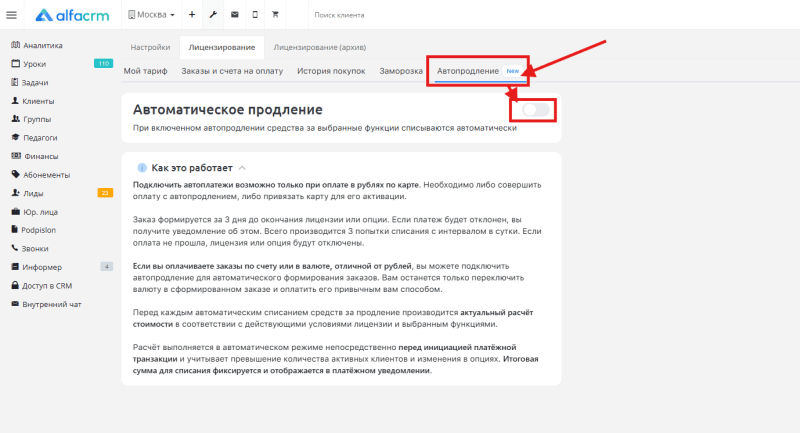
Task: Open Лиды section in the sidebar
Action: click(33, 193)
